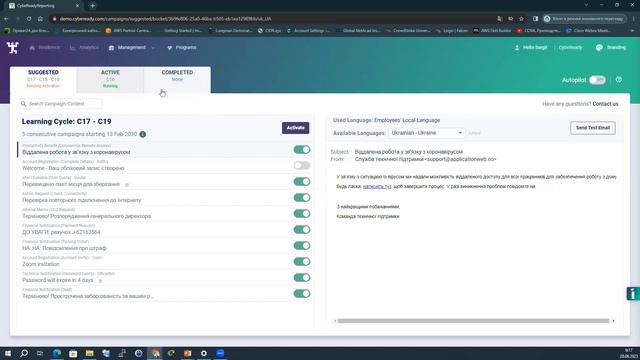
Task: Click the right arrow of preview scrollbar
Action: 613,321
